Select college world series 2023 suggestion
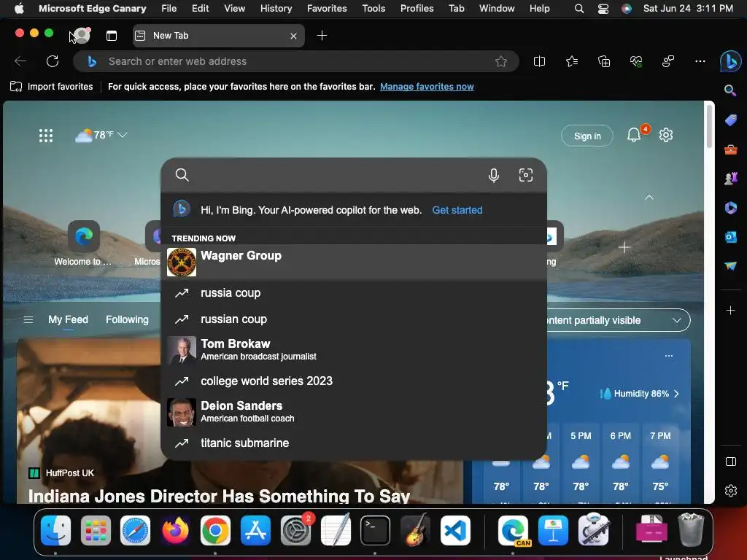The width and height of the screenshot is (747, 560). (x=354, y=381)
